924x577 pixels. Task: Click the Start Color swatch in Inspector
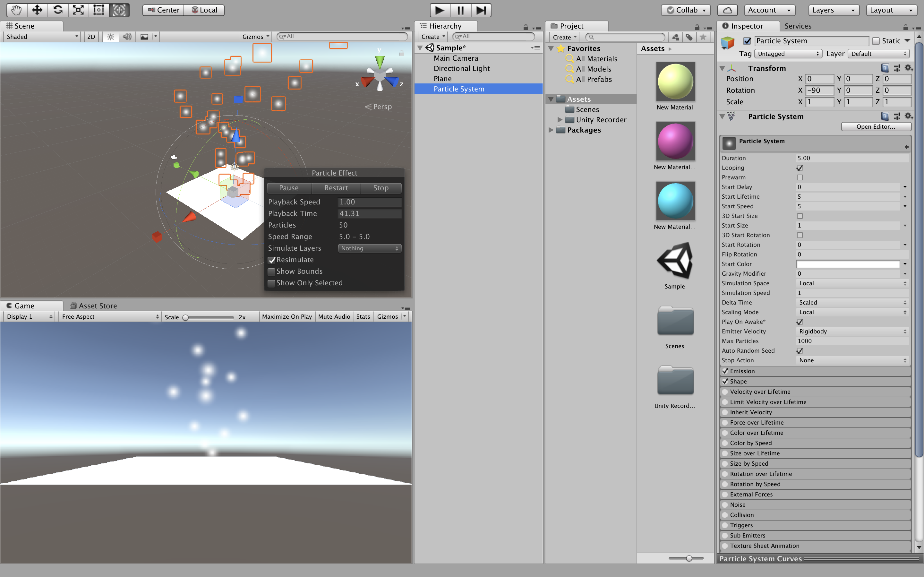point(850,264)
